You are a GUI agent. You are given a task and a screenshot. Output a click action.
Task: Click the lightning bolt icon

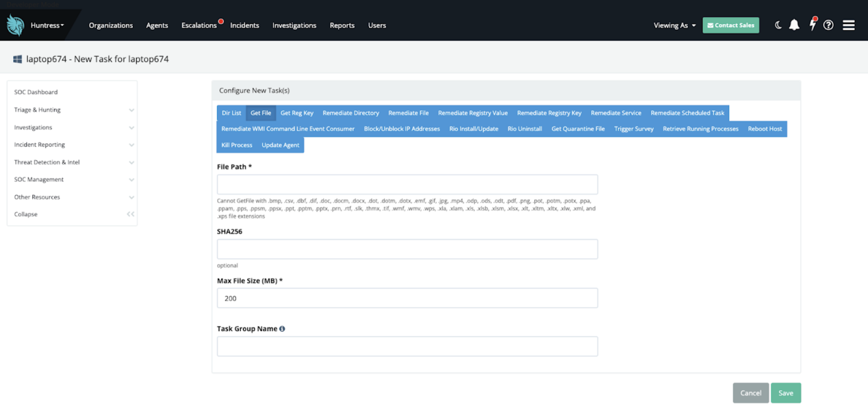812,25
